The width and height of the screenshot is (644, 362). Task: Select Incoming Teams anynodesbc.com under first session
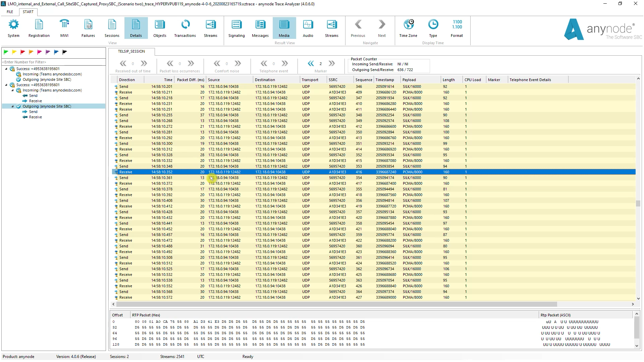click(52, 74)
